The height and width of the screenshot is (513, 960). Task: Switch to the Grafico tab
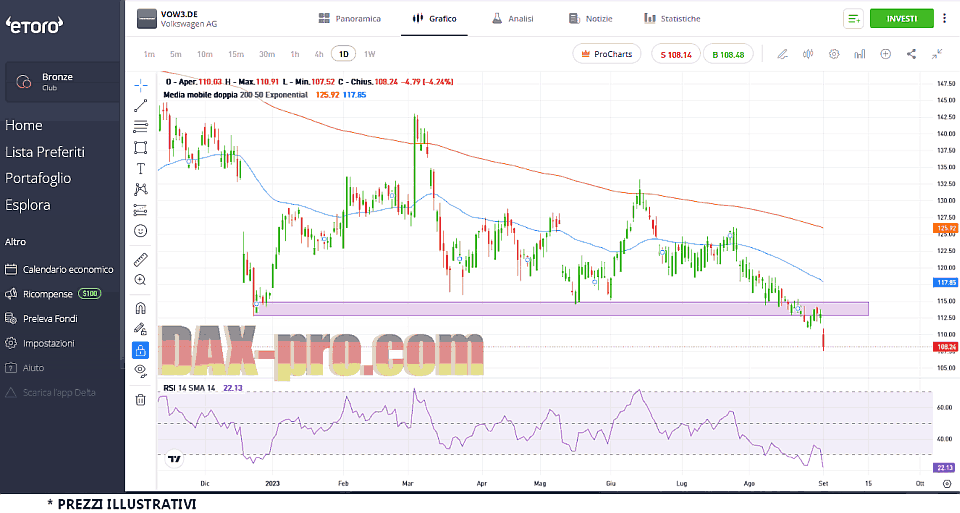(434, 18)
